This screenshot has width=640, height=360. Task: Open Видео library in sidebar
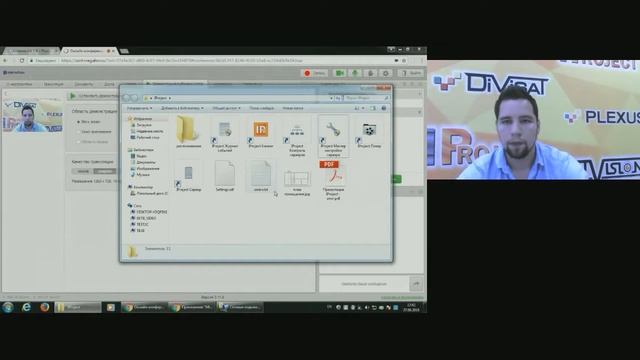click(x=139, y=156)
